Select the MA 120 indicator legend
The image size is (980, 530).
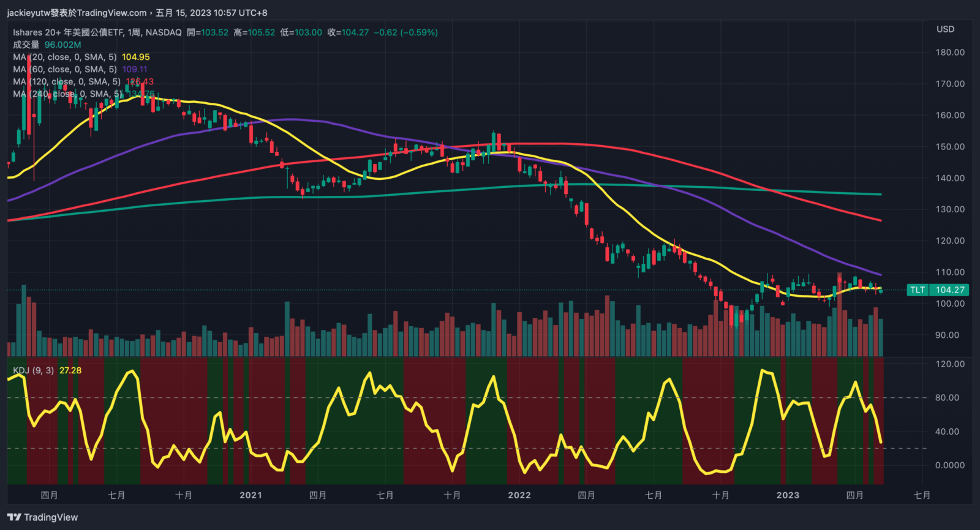coord(67,81)
